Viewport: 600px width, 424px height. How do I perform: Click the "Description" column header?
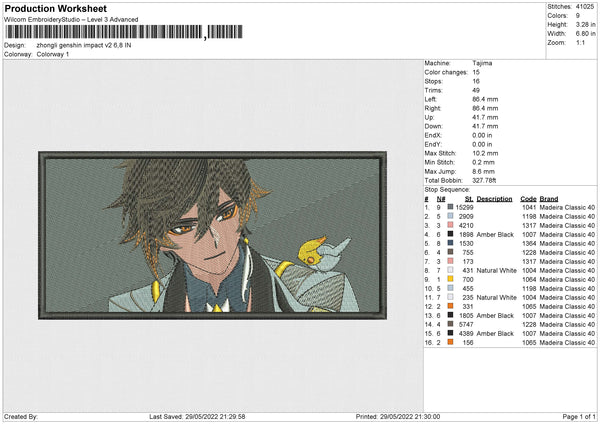tap(494, 199)
